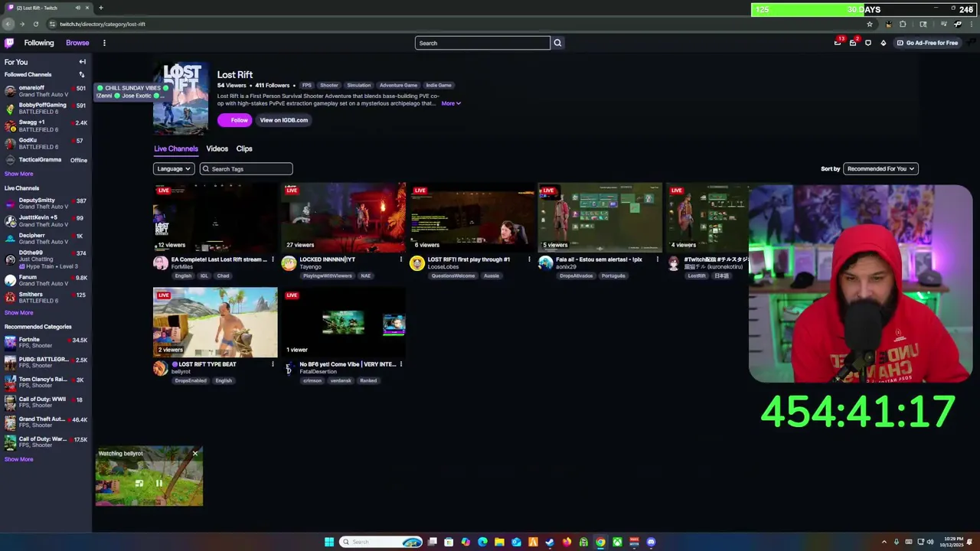980x551 pixels.
Task: Click the Search Tags input field
Action: coord(247,168)
